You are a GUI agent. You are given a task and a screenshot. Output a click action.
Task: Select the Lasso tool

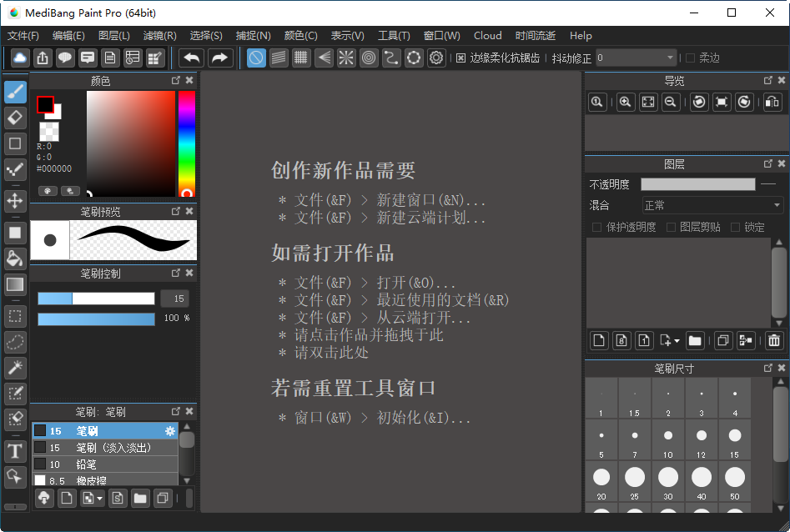[x=15, y=342]
